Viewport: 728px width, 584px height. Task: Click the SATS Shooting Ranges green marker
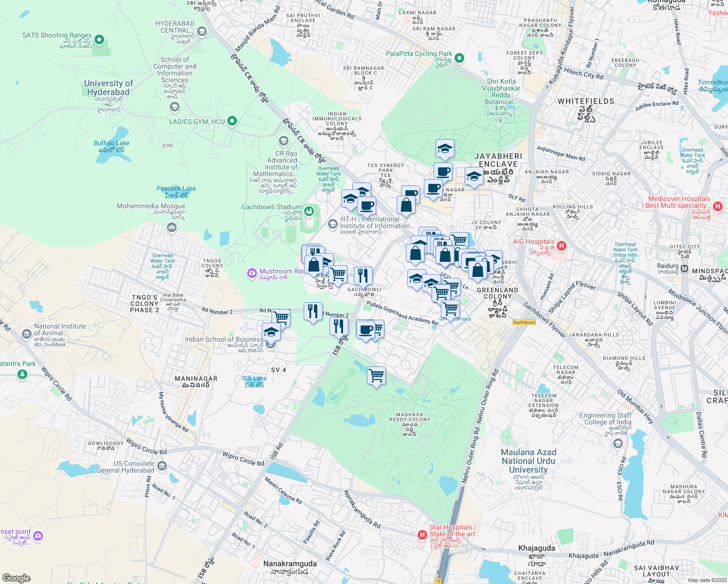click(99, 39)
